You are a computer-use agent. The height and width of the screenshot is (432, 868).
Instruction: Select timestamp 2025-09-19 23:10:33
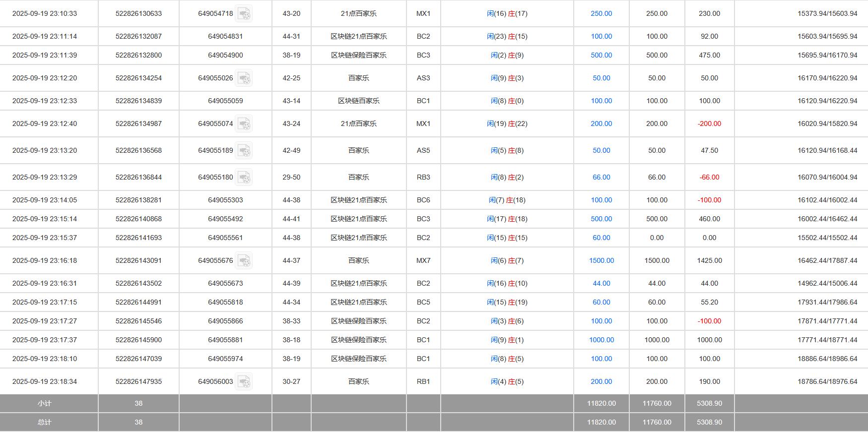pos(45,13)
